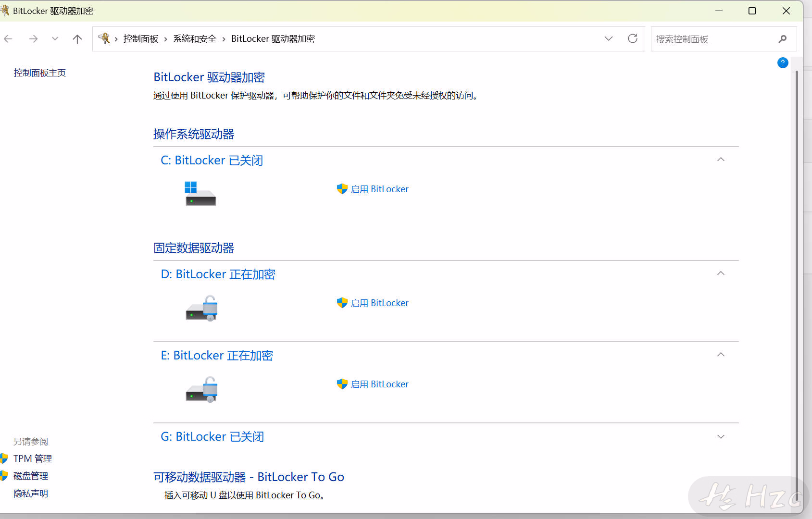This screenshot has width=812, height=519.
Task: Click the search magnifier icon
Action: pyautogui.click(x=783, y=39)
